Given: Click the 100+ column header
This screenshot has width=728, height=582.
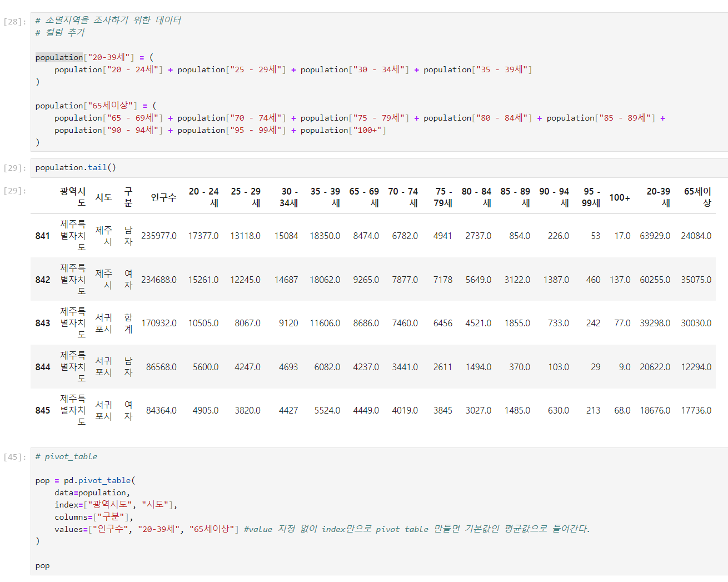Looking at the screenshot, I should point(620,197).
